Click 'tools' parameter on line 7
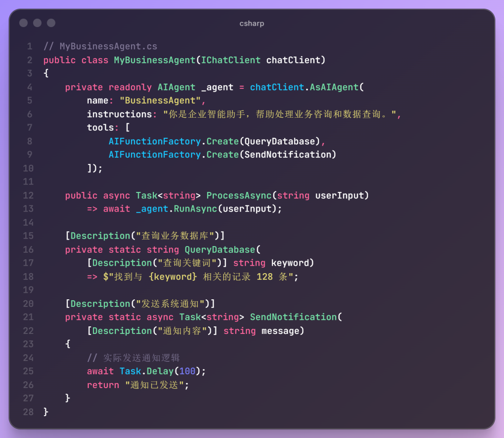This screenshot has height=438, width=504. [x=100, y=127]
